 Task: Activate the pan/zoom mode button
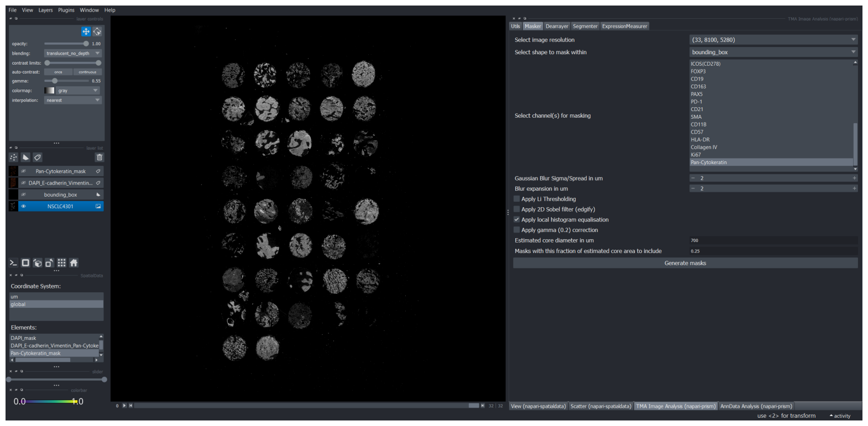86,31
